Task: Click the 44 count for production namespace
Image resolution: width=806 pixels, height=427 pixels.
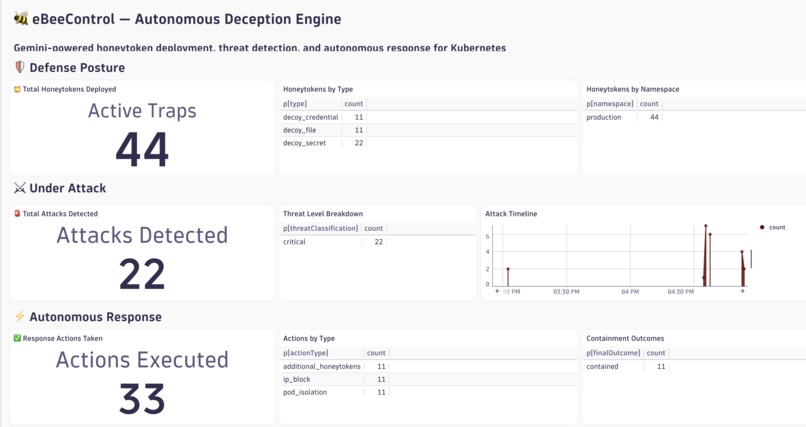Action: [654, 117]
